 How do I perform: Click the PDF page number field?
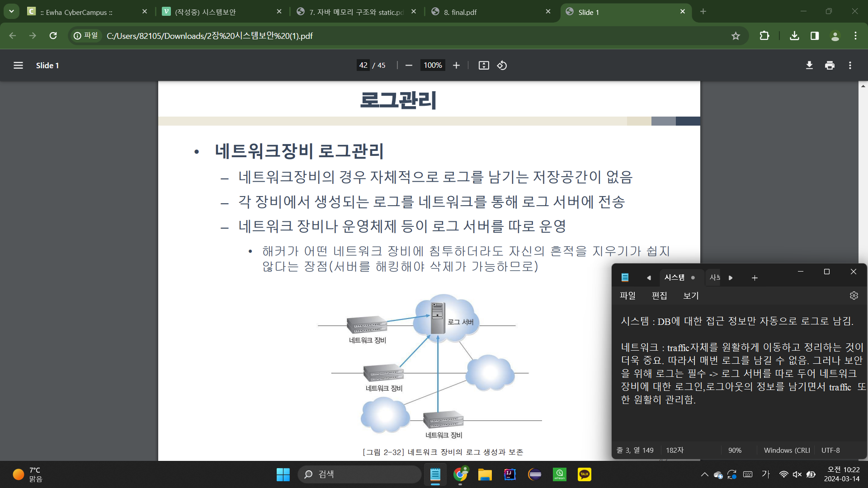363,66
